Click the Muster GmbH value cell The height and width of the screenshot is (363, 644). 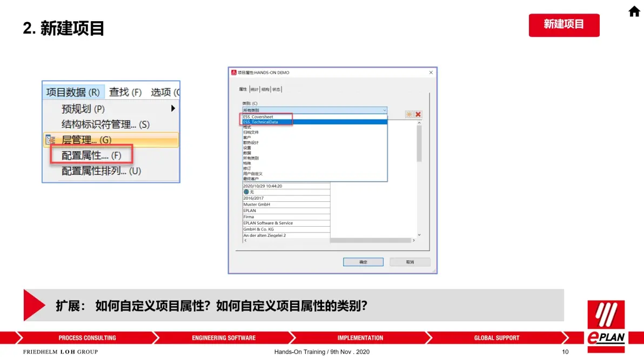(x=286, y=204)
